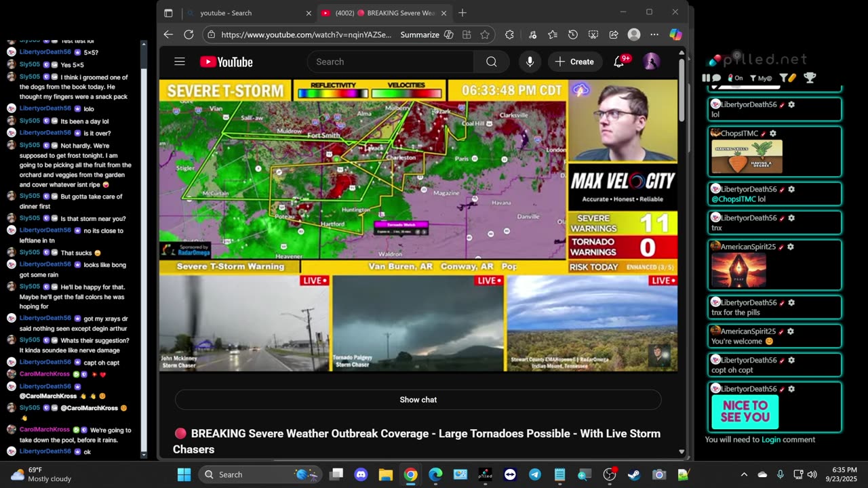Toggle the pill On switch in pilled.net
Screen dimensions: 868x488
point(736,78)
